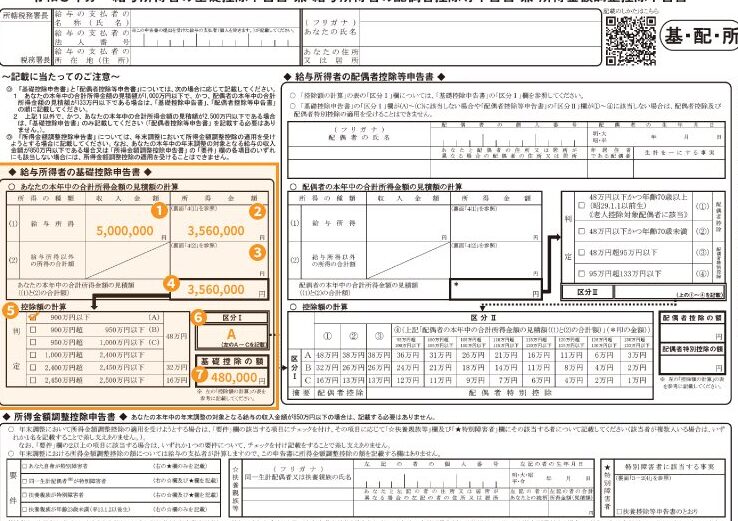Click the orange number 1 marker
738x521 pixels.
tap(157, 211)
